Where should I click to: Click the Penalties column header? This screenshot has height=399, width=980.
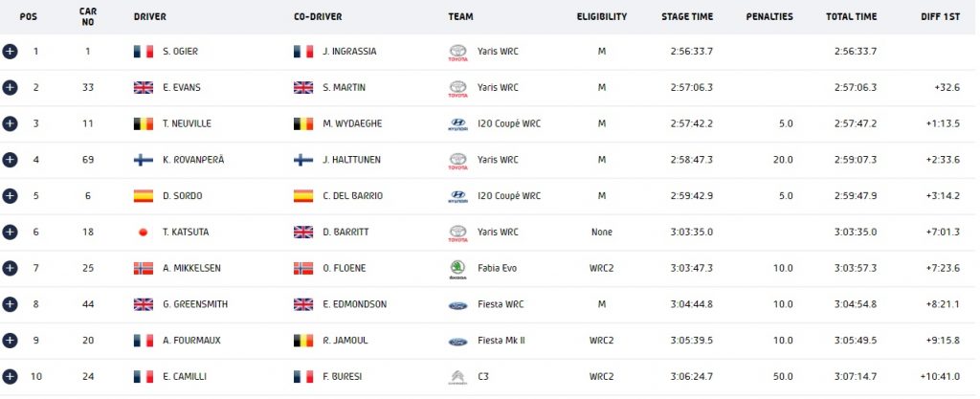[769, 17]
